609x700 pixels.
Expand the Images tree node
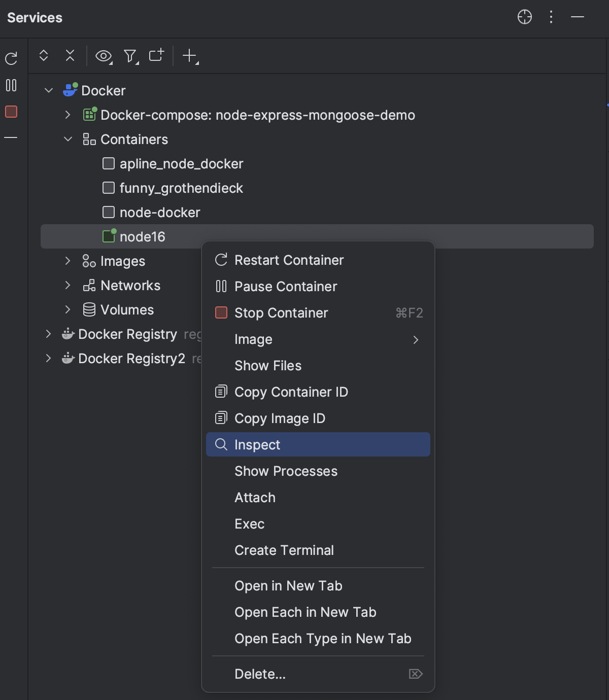point(68,261)
